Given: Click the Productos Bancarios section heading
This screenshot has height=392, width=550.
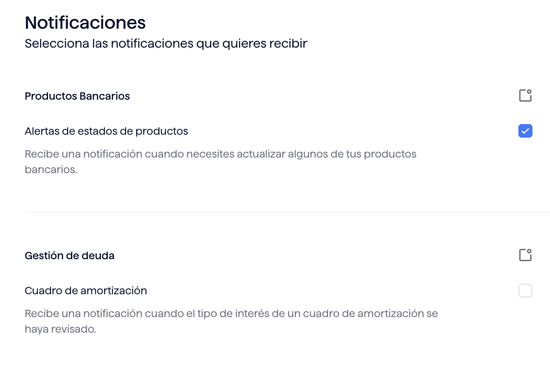Looking at the screenshot, I should point(77,96).
